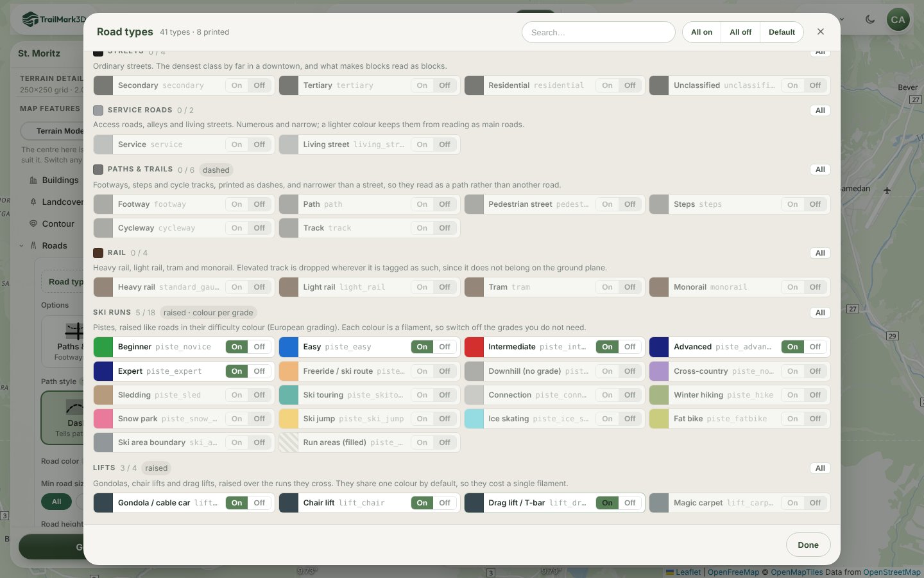Enable all Ski runs with All button
The width and height of the screenshot is (924, 578).
[820, 313]
